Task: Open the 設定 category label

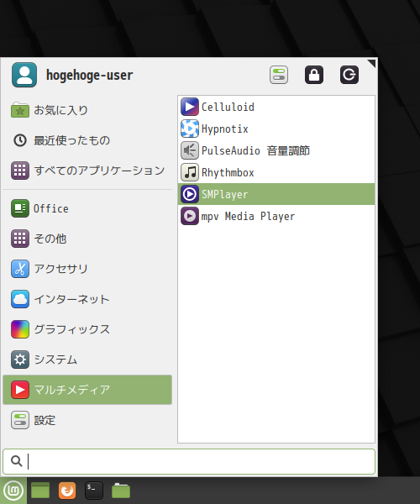Action: (x=45, y=420)
